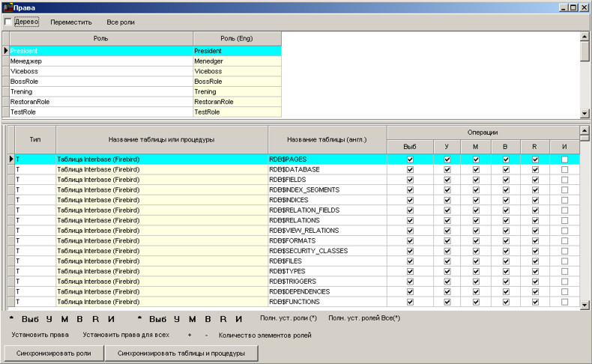Click the Установить права command
This screenshot has width=592, height=364.
pyautogui.click(x=40, y=335)
